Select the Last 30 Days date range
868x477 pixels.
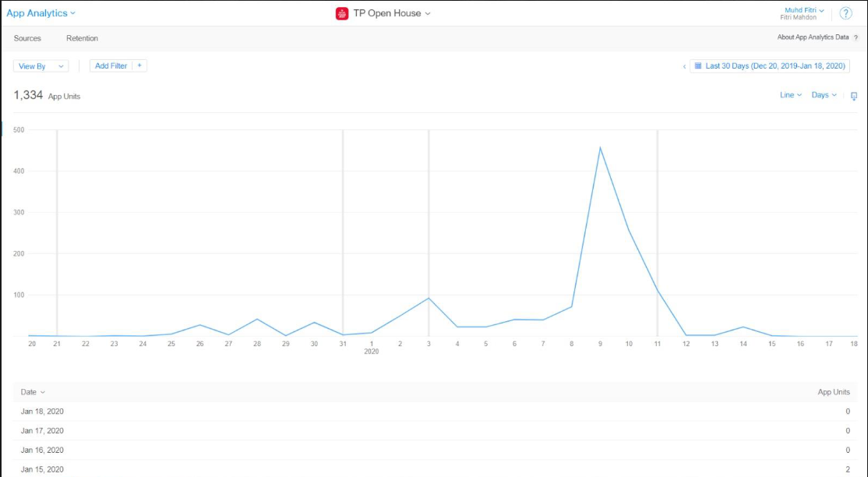coord(774,66)
